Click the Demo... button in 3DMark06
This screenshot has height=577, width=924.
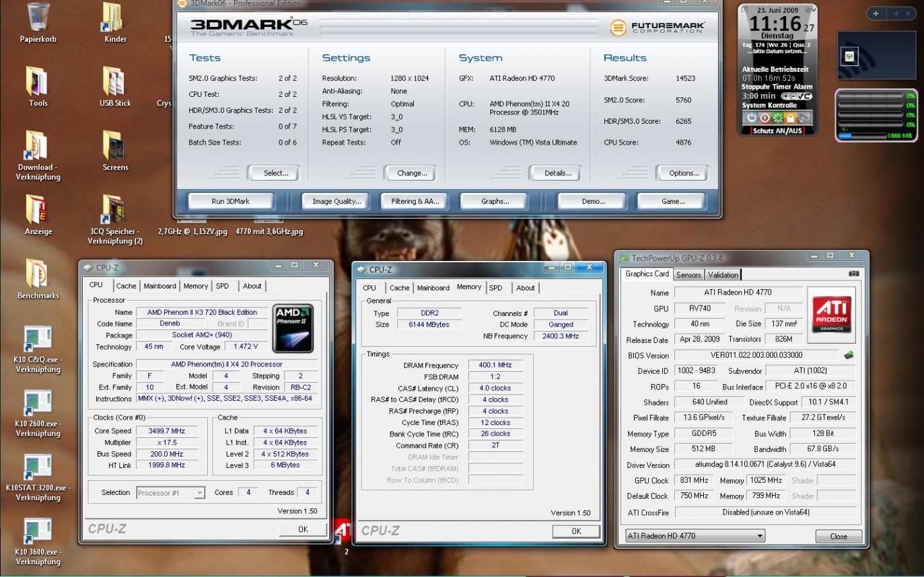(593, 201)
